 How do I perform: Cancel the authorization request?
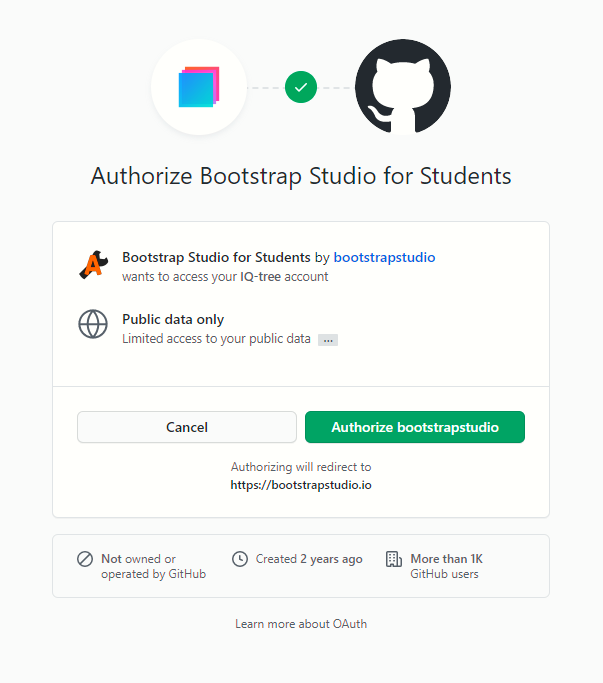187,427
